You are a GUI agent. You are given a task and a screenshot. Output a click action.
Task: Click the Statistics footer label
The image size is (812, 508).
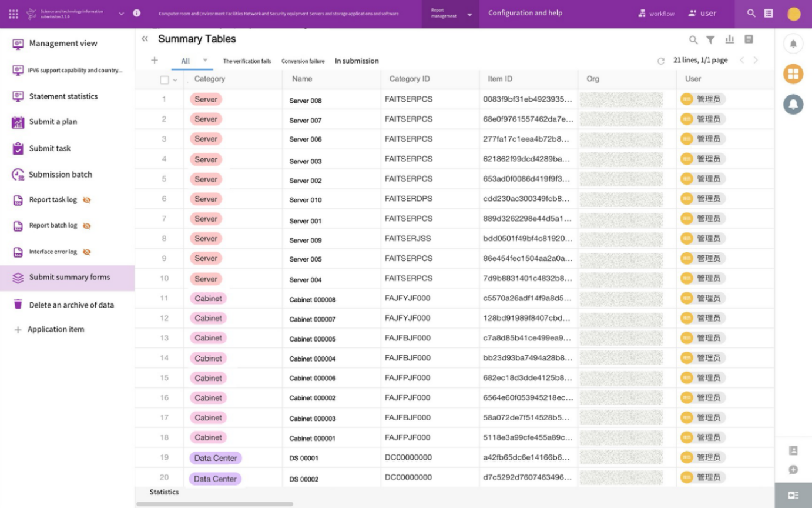click(x=164, y=492)
